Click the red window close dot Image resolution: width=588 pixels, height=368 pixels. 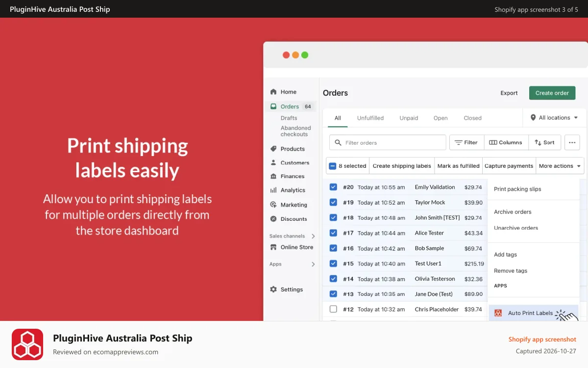[x=286, y=55]
